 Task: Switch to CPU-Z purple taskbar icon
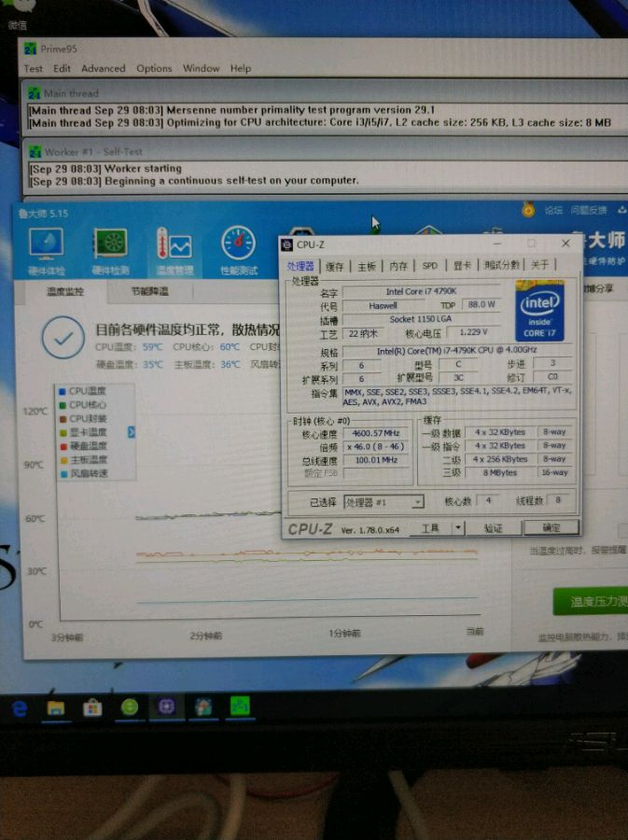166,707
